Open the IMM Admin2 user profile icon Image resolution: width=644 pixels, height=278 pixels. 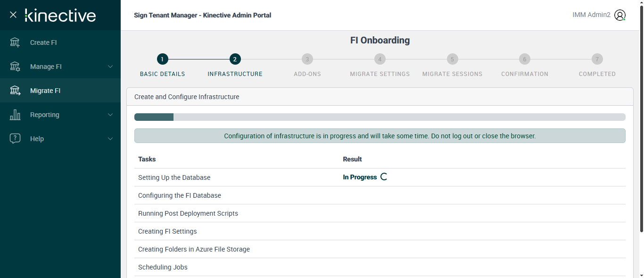620,15
